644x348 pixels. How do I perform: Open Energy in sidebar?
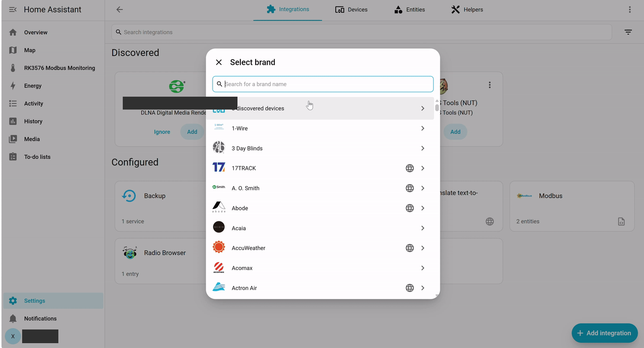[x=53, y=85]
